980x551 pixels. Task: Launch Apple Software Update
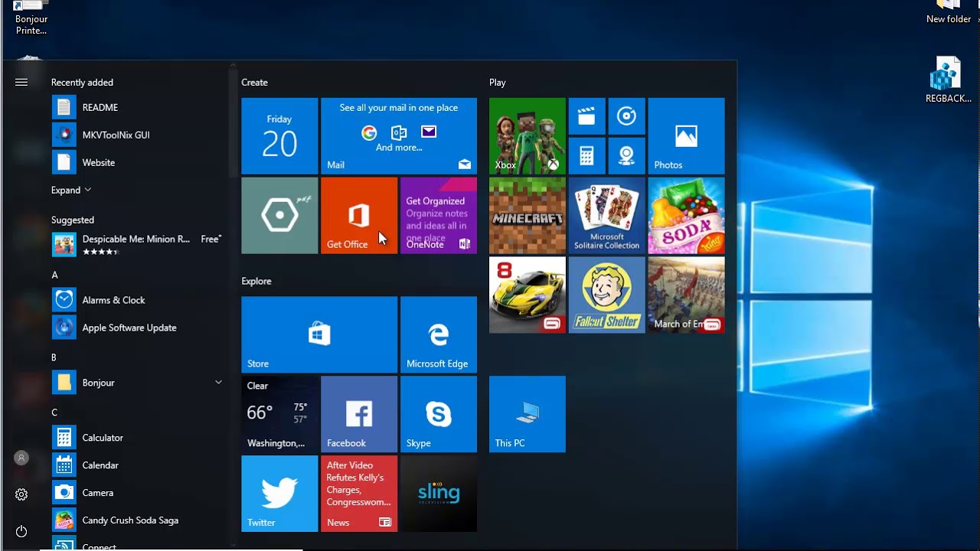pos(138,328)
